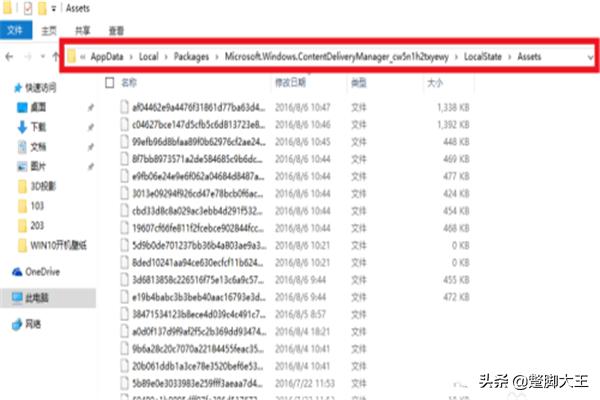
Task: Click file icon of 9b6a28c20c7070a22184455feac35...
Action: 124,348
